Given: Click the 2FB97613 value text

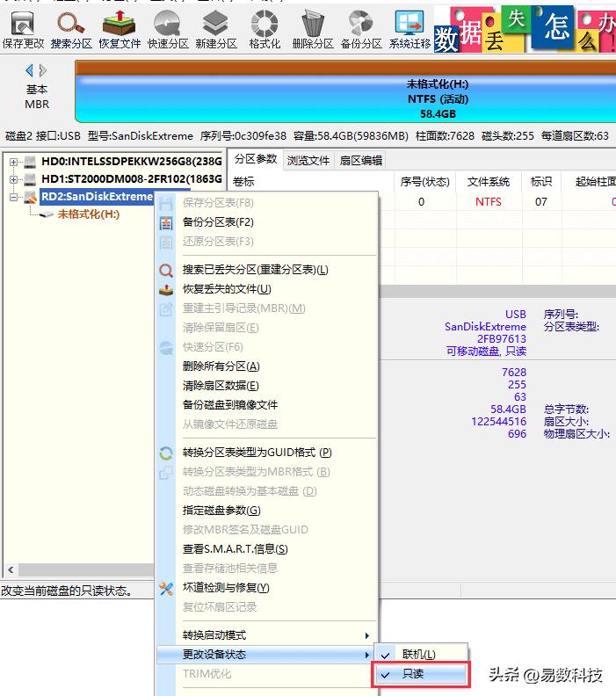Looking at the screenshot, I should tap(502, 338).
